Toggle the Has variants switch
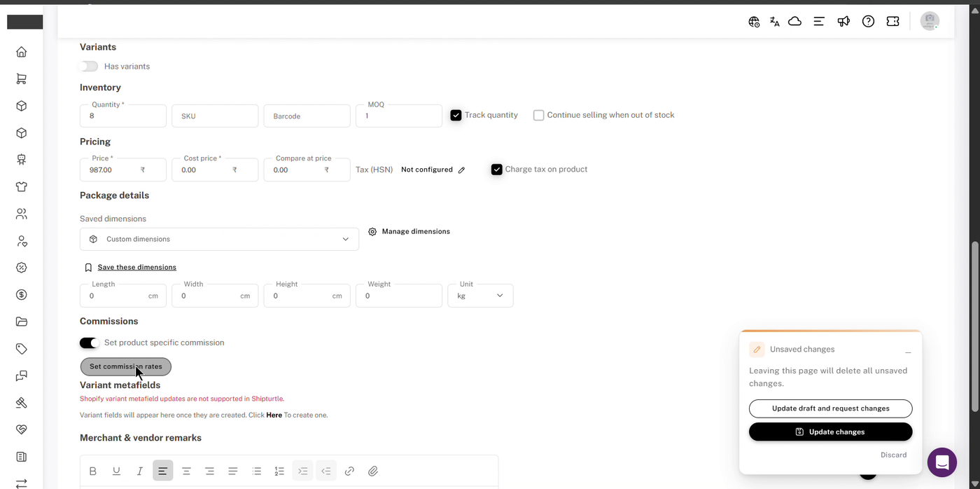Viewport: 980px width, 489px height. point(89,67)
